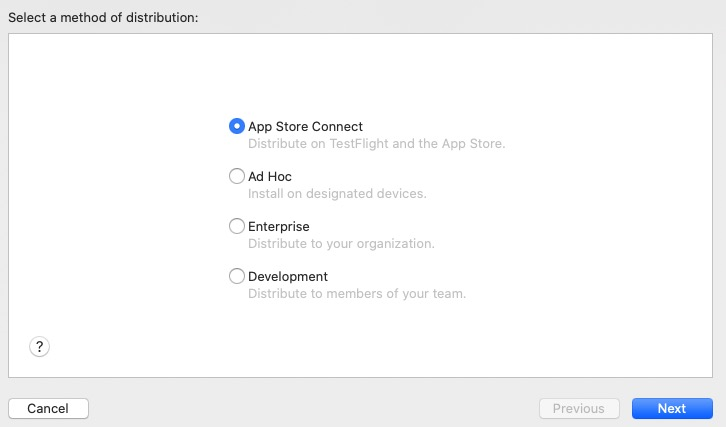Pick the Development radio button

pos(237,276)
